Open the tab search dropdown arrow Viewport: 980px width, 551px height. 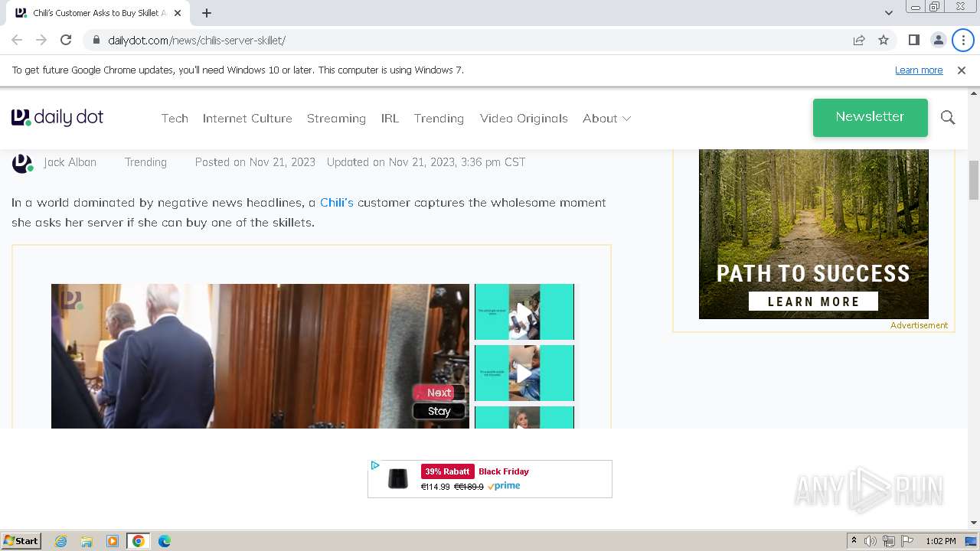point(888,13)
